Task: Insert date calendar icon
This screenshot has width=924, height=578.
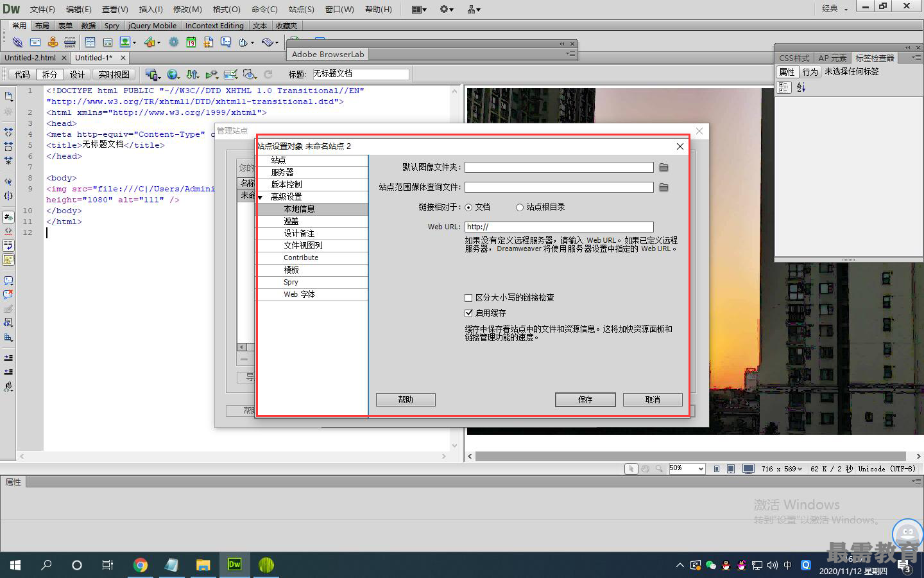Action: click(191, 42)
